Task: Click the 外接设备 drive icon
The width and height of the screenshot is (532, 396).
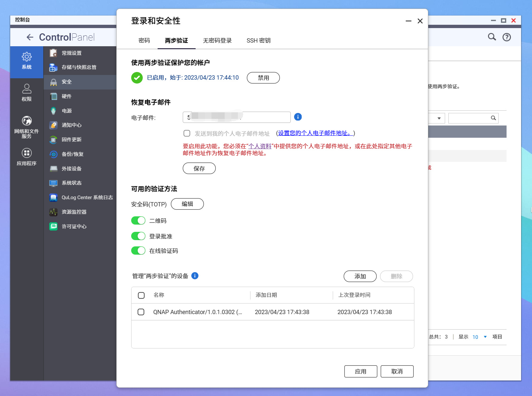Action: pyautogui.click(x=53, y=169)
